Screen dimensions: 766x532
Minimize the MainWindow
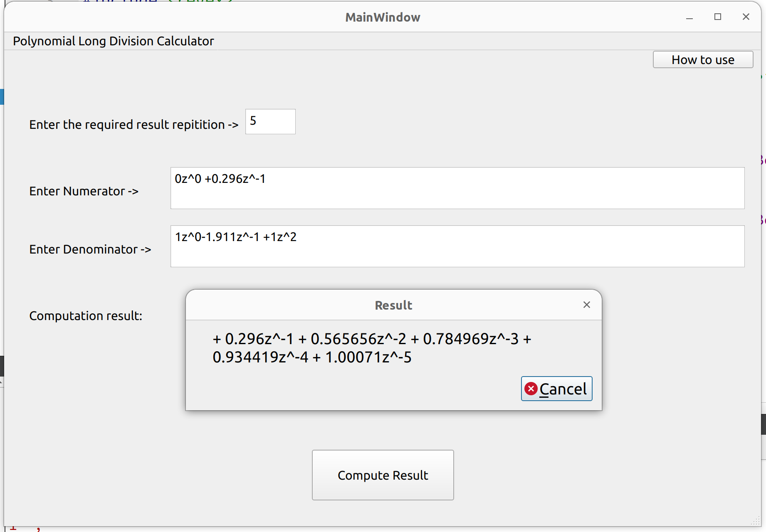(x=689, y=17)
